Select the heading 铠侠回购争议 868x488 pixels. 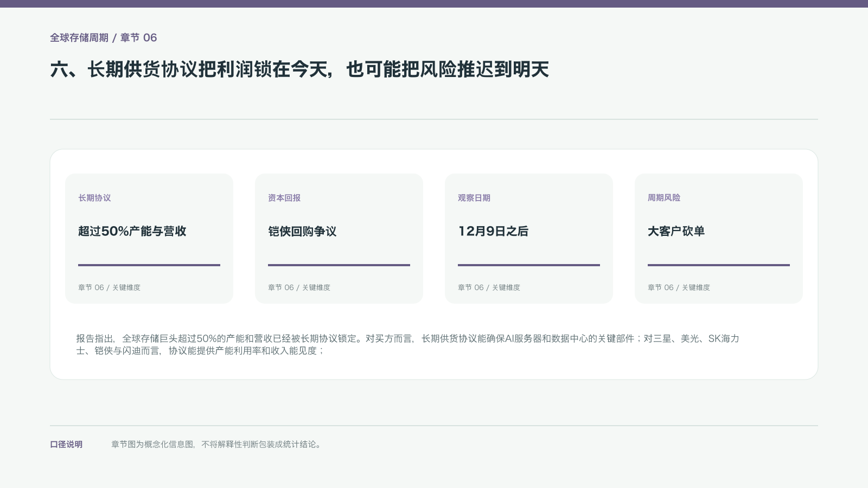click(302, 231)
